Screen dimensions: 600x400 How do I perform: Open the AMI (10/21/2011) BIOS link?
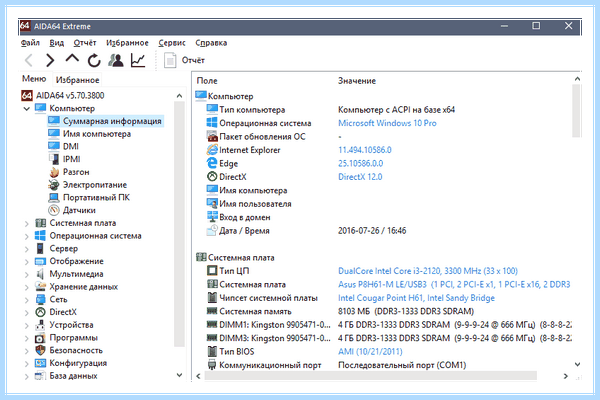point(370,351)
